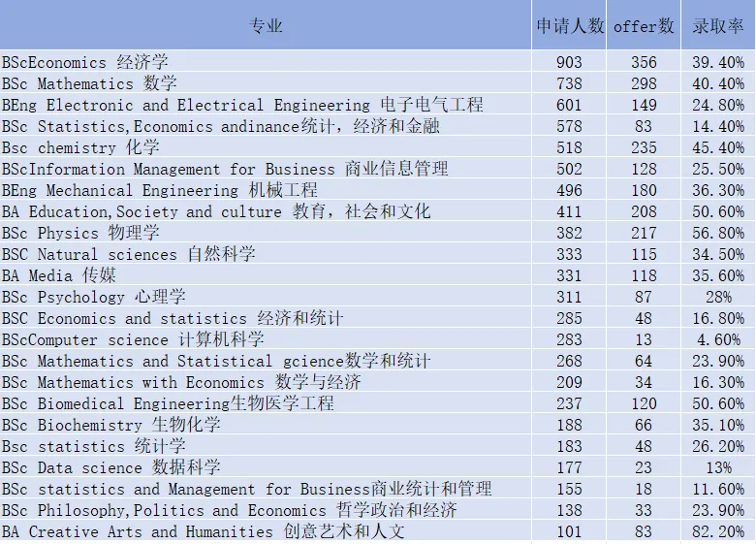756x544 pixels.
Task: Select the 申请人数 header cell
Action: click(x=569, y=25)
